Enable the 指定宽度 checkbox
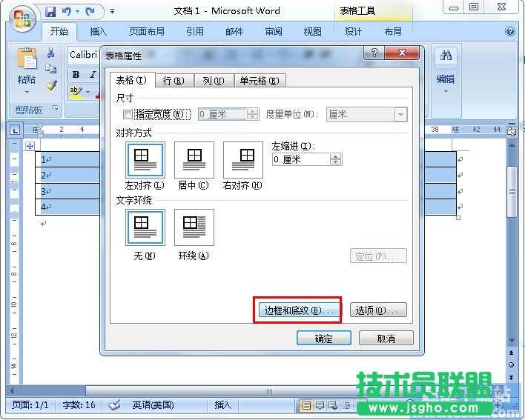The height and width of the screenshot is (420, 525). [x=128, y=115]
